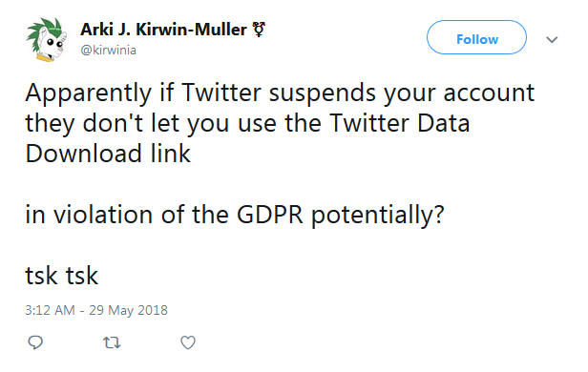This screenshot has height=372, width=588.
Task: Click the @kirwinia handle
Action: click(x=109, y=51)
